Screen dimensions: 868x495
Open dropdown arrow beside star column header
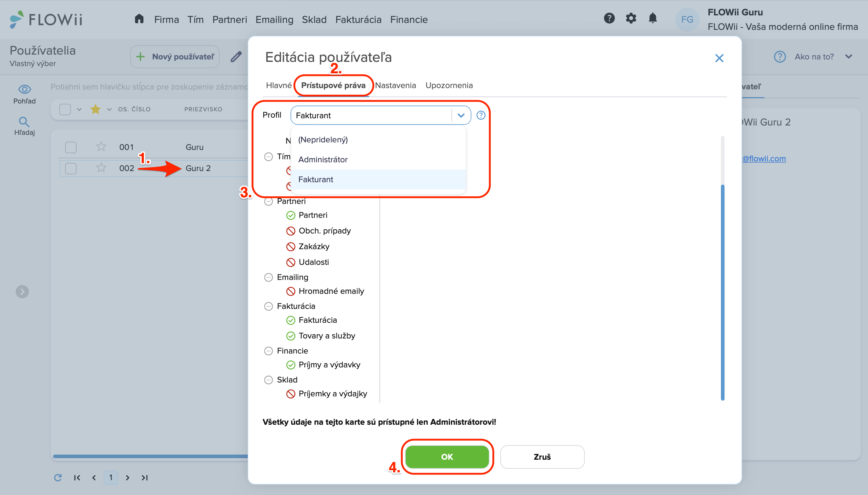(109, 109)
